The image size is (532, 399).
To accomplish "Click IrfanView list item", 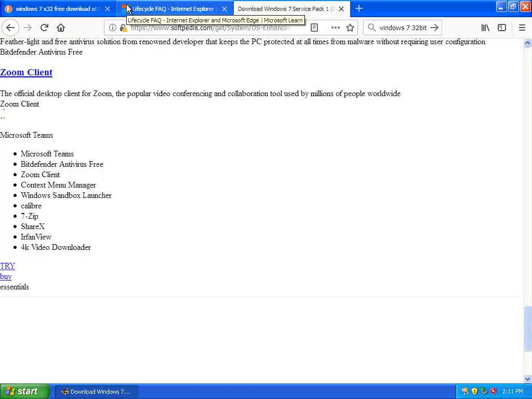I will tap(36, 237).
